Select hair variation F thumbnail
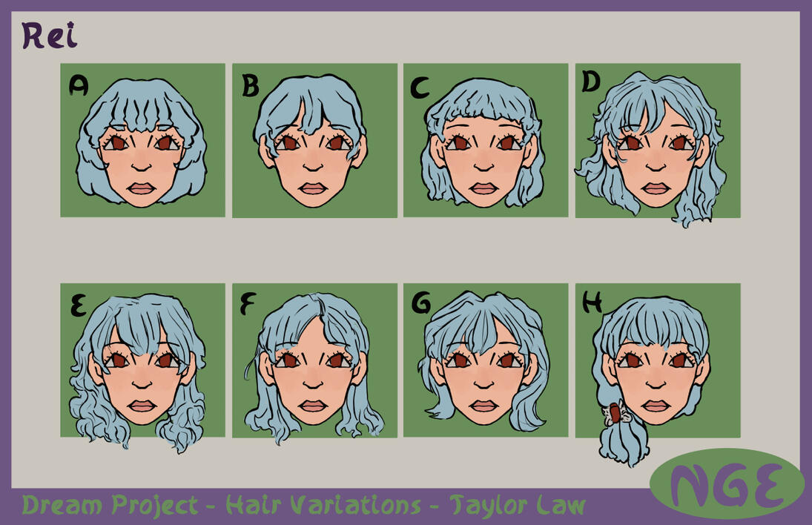This screenshot has width=812, height=525. pos(314,360)
